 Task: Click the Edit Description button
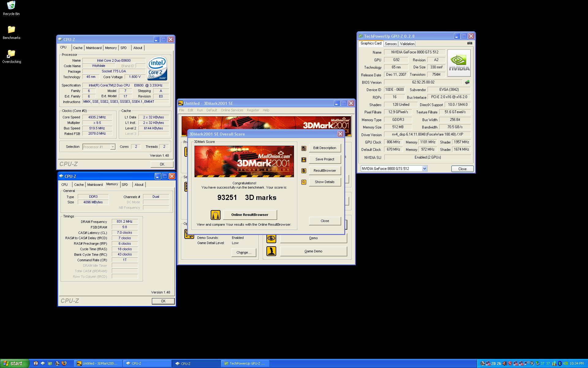(325, 148)
